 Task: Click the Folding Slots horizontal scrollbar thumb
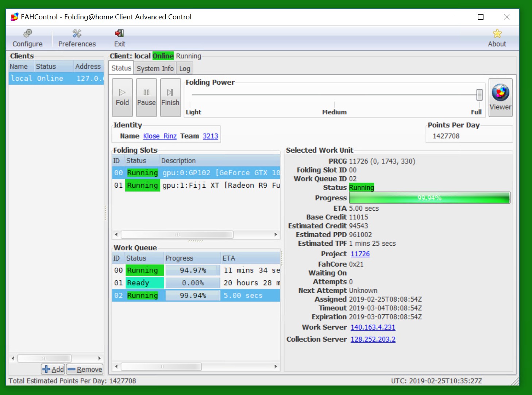177,234
